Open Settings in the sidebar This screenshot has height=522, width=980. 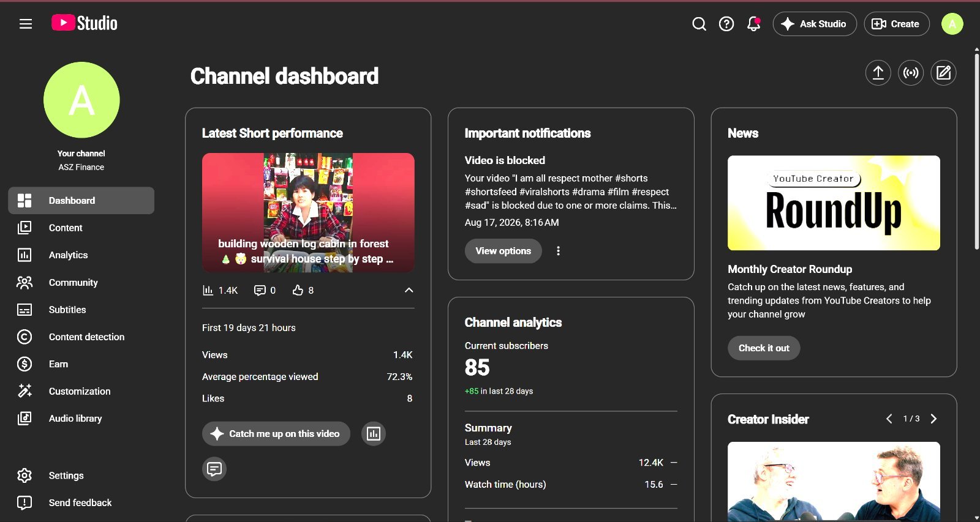[81, 475]
